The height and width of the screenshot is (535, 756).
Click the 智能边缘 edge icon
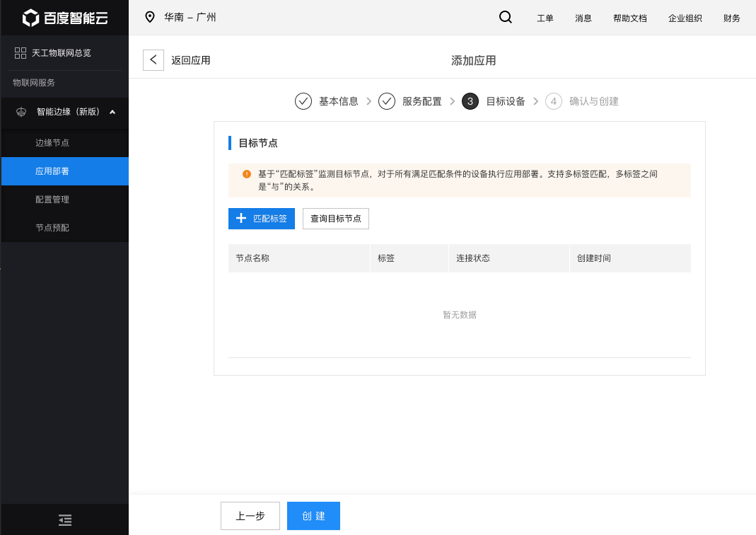pos(21,112)
